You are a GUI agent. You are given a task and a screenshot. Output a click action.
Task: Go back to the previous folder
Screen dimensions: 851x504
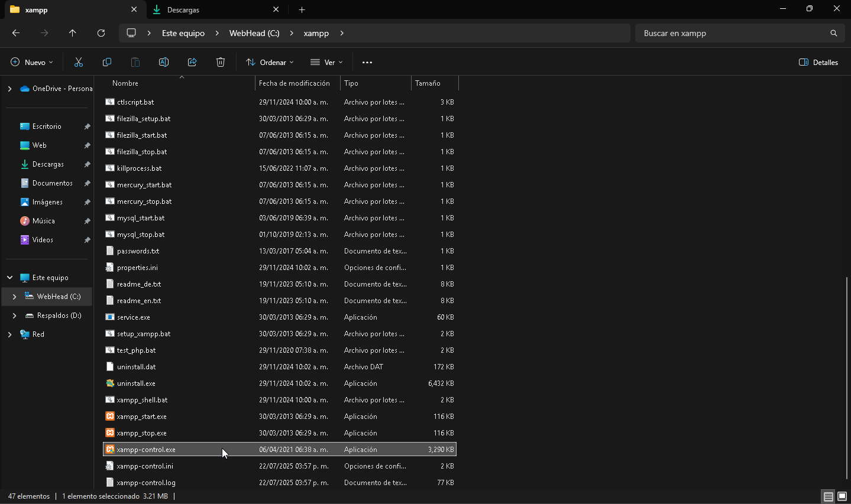(15, 33)
